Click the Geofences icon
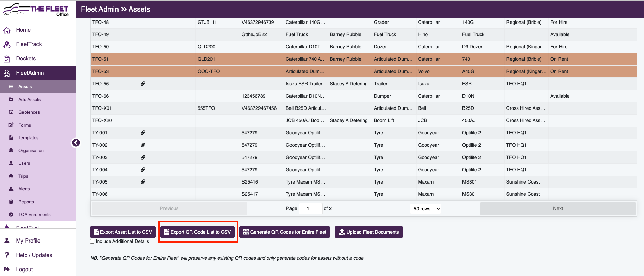644x276 pixels. click(x=11, y=112)
